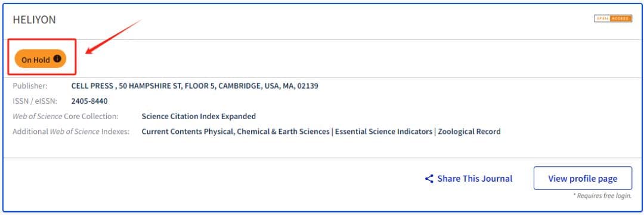Image resolution: width=644 pixels, height=215 pixels.
Task: Click the CELL PRESS publisher address
Action: click(194, 86)
